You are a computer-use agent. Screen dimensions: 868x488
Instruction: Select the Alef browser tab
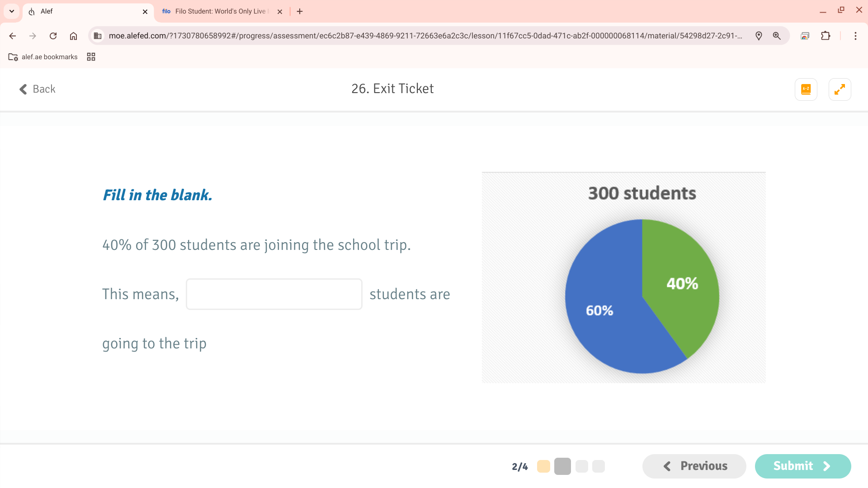pos(86,11)
